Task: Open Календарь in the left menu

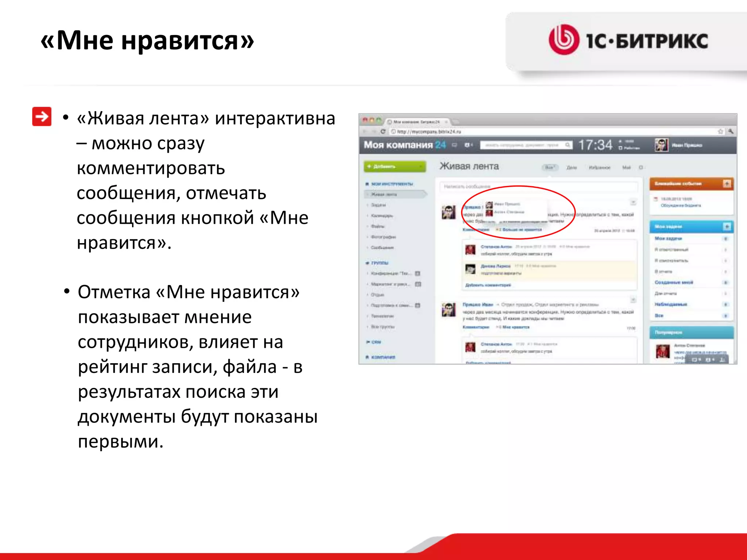Action: [x=382, y=215]
